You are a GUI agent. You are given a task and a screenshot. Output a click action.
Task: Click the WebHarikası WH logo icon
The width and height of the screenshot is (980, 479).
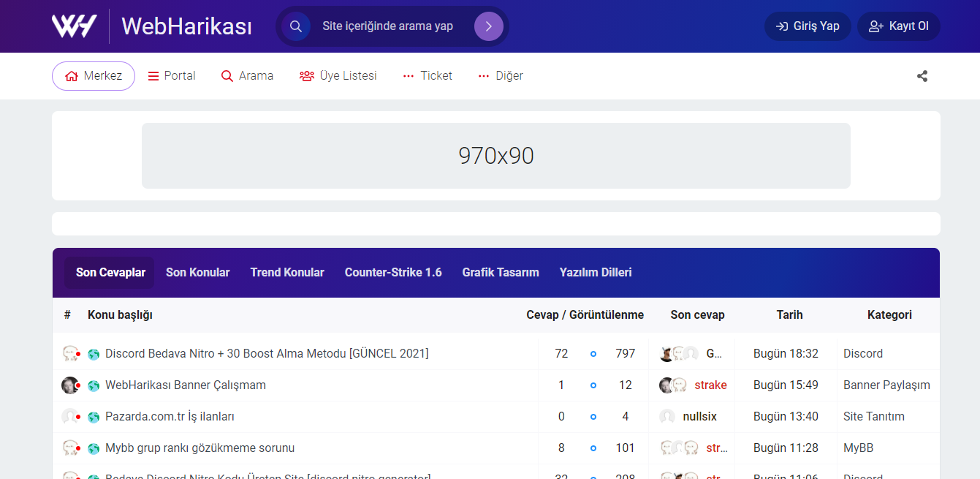tap(74, 26)
